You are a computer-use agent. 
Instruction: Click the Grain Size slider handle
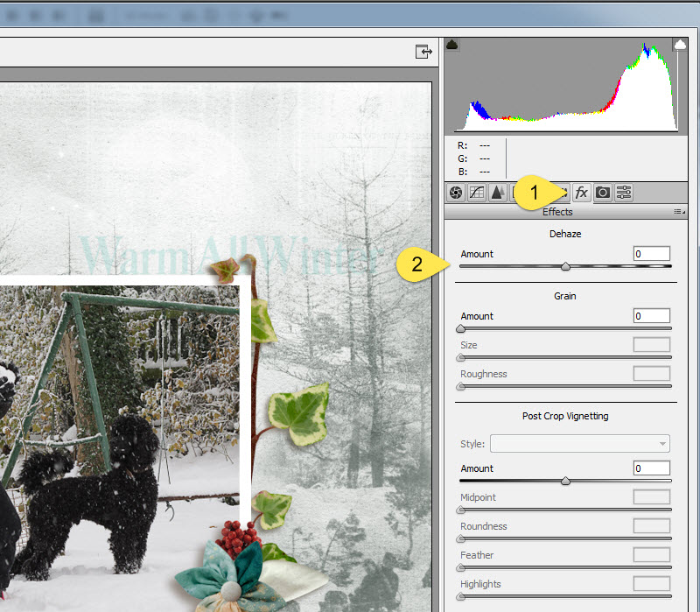[461, 358]
